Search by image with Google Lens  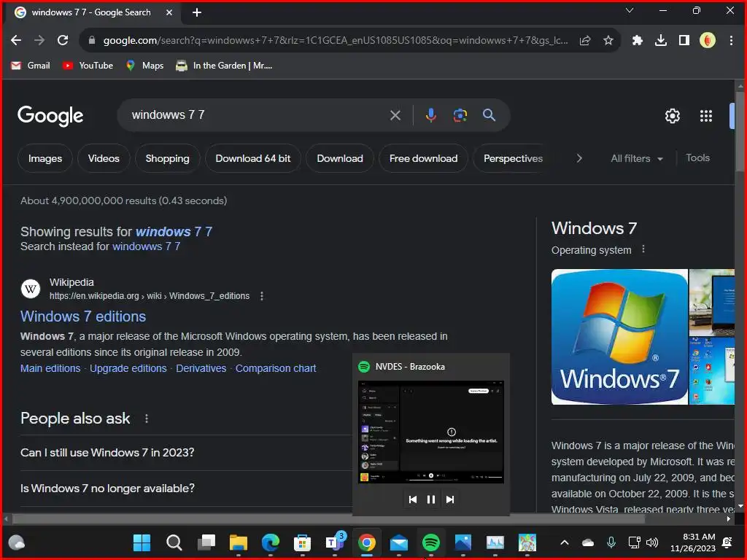tap(460, 115)
